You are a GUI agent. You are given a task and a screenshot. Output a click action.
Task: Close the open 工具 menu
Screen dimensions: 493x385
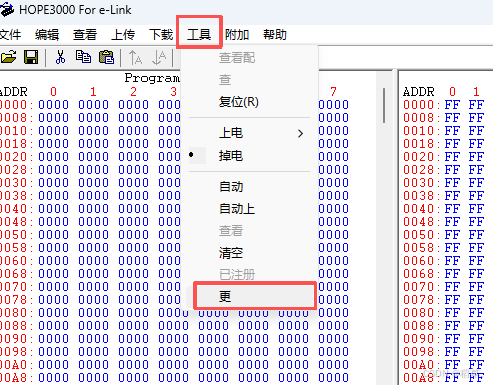pyautogui.click(x=199, y=35)
